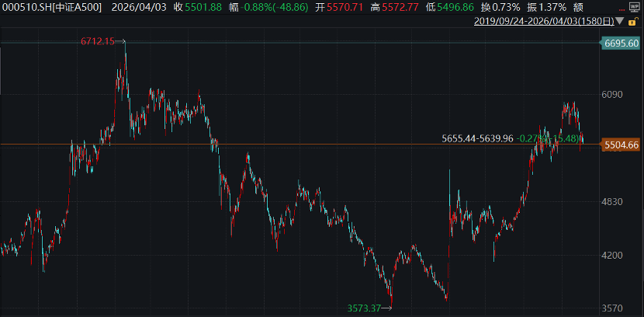Click the peak label 6712.15
This screenshot has width=644, height=317.
point(98,41)
